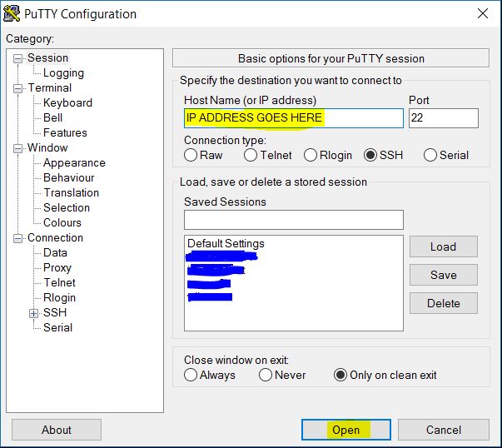Screen dimensions: 502x448
Task: Click the Save button
Action: pos(444,275)
